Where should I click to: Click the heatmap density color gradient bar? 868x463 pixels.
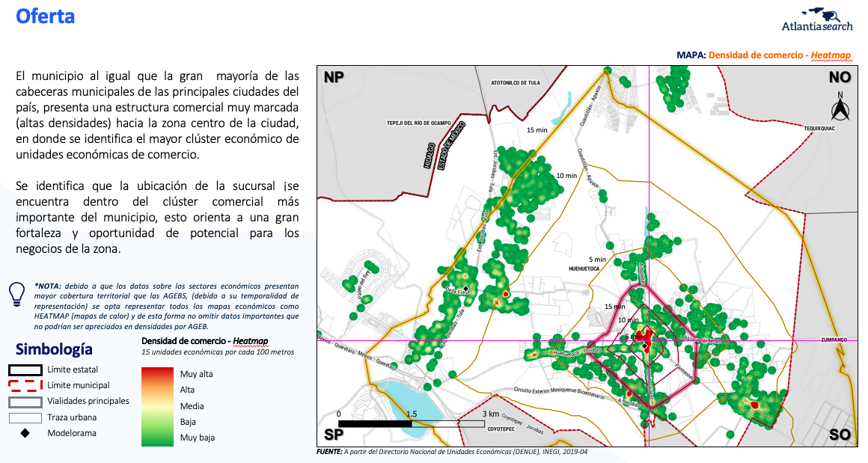157,407
